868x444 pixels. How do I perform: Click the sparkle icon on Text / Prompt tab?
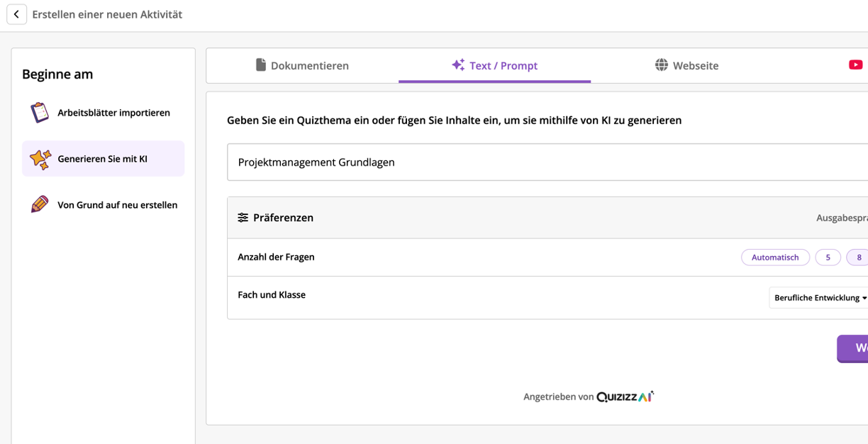coord(458,65)
